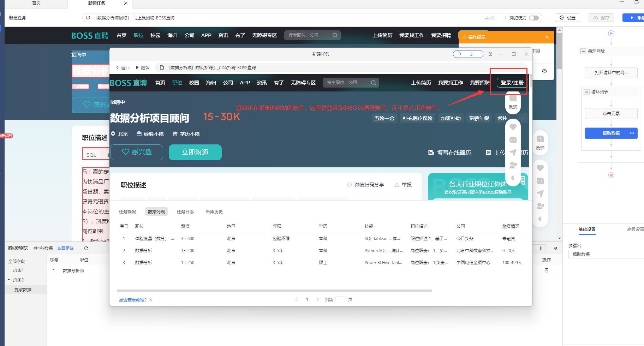This screenshot has width=644, height=346.
Task: Click the 立即沟通 button
Action: click(195, 152)
